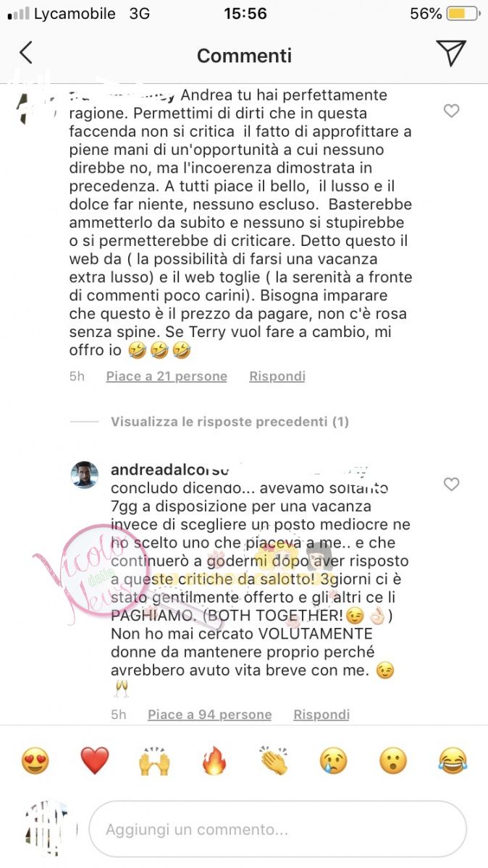
Task: Open andreadalcorso profile picture
Action: 85,475
